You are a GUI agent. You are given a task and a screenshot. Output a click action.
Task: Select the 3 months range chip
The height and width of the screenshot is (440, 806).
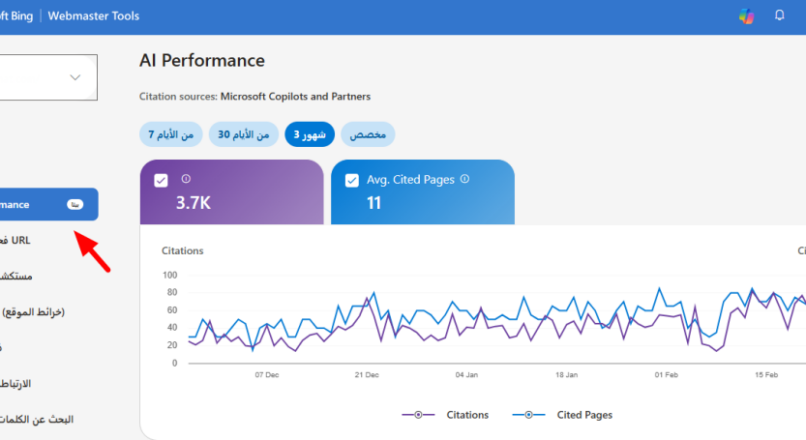[309, 135]
